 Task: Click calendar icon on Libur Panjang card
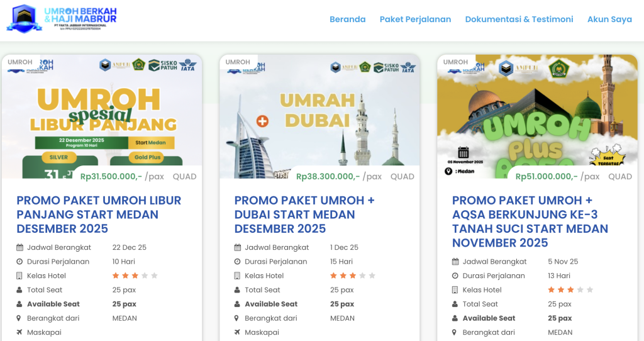19,247
